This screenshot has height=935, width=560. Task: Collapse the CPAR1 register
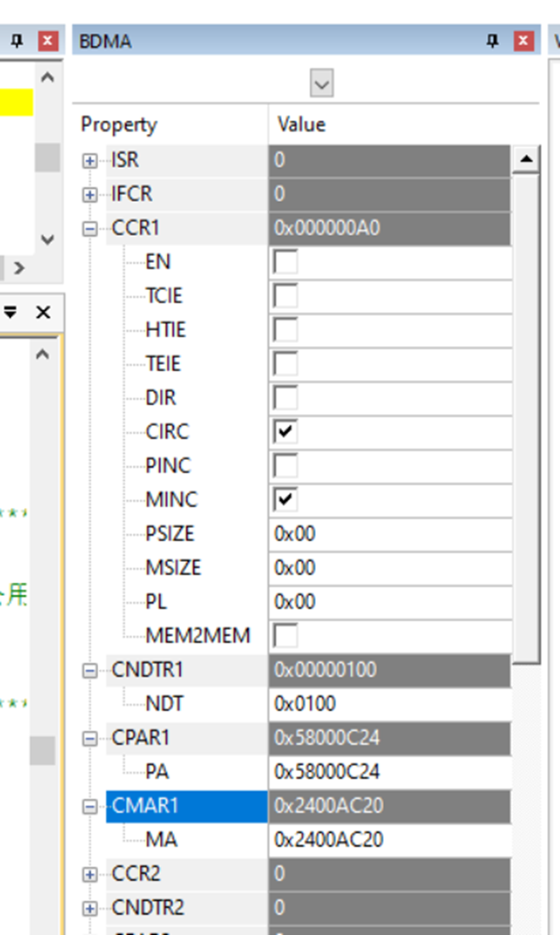coord(90,738)
